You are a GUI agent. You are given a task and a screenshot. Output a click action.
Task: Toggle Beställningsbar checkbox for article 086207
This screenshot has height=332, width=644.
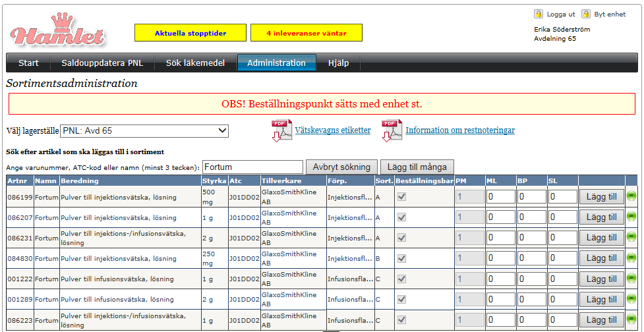(x=402, y=217)
